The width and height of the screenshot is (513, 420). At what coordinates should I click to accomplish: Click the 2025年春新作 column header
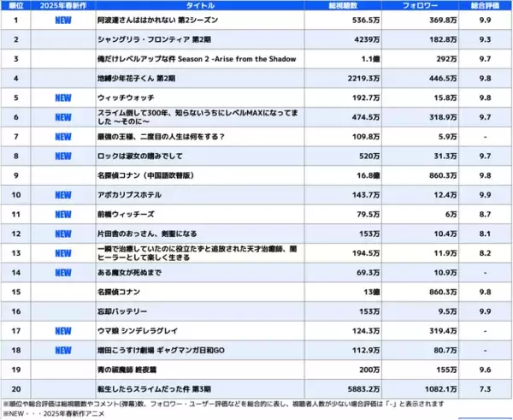[63, 6]
